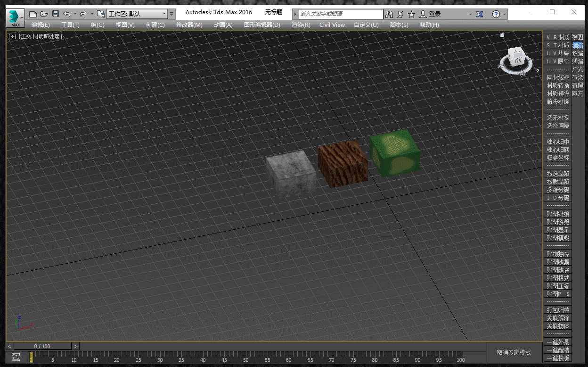Save the scene with the floppy icon
The height and width of the screenshot is (367, 588).
pyautogui.click(x=56, y=14)
